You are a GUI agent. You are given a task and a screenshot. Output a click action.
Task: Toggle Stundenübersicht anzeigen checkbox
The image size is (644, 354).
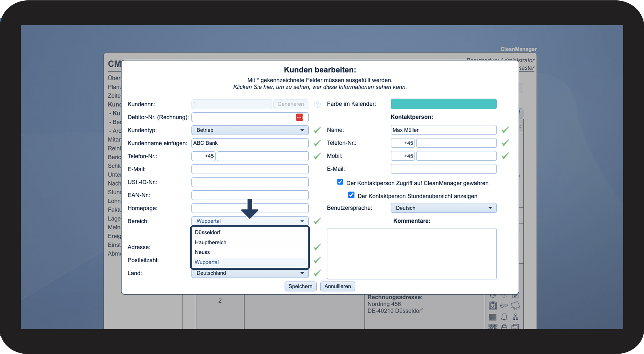(351, 195)
